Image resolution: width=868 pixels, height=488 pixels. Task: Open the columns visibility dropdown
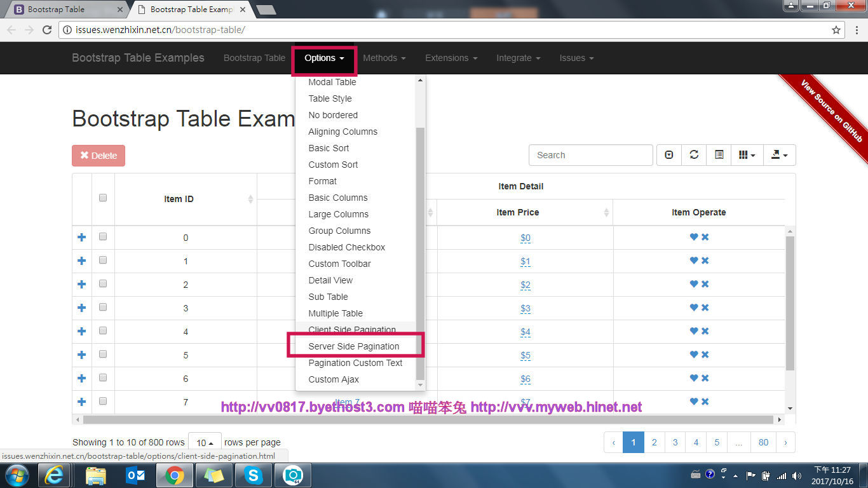pyautogui.click(x=747, y=155)
